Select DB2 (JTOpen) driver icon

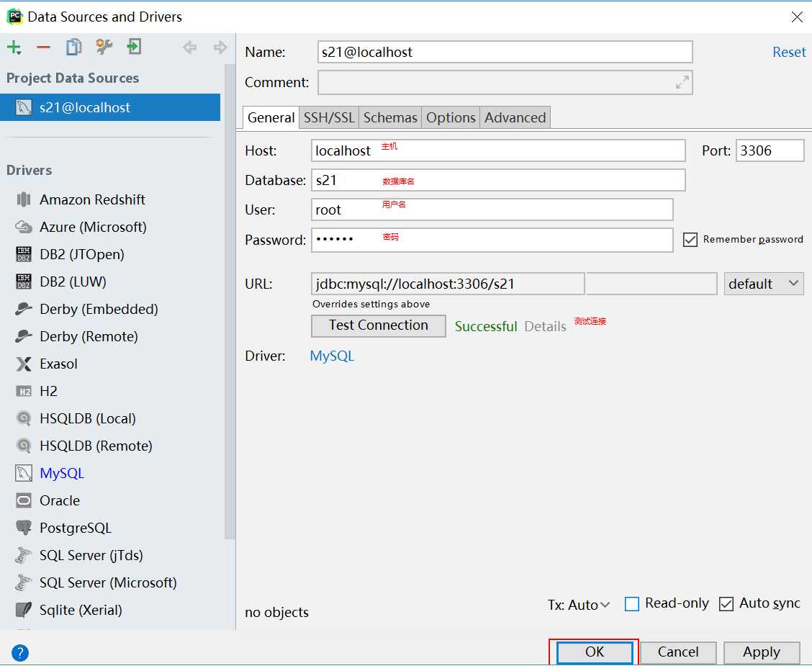(x=24, y=254)
